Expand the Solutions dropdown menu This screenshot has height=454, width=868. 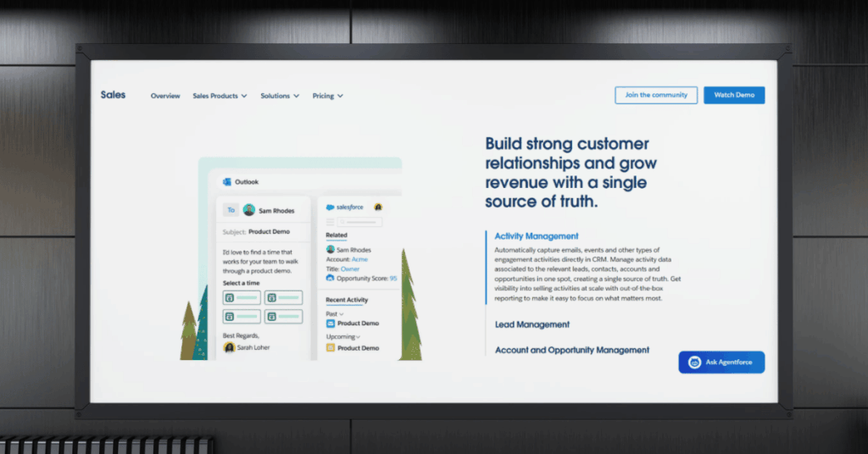coord(280,96)
